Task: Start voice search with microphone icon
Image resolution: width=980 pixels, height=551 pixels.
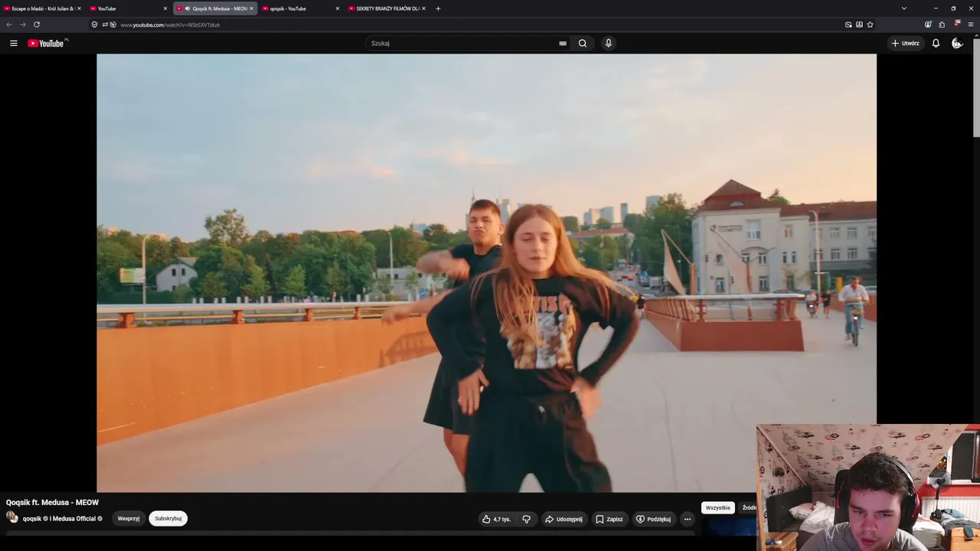Action: coord(609,44)
